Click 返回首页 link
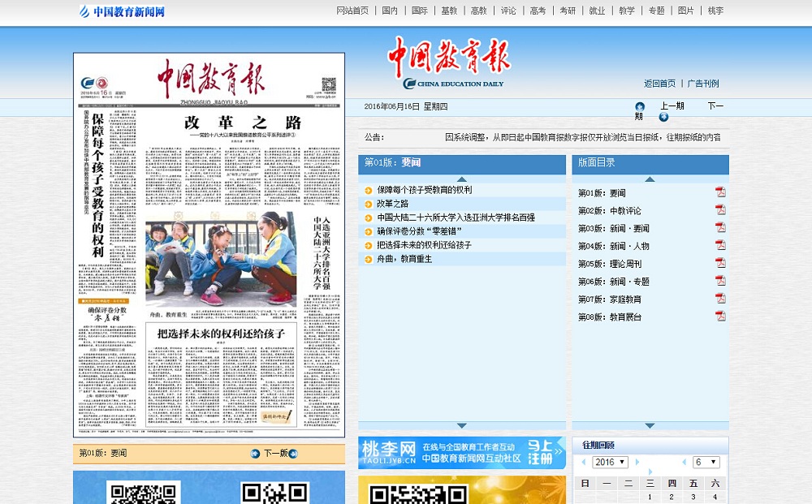Screen dimensions: 812x504 click(659, 84)
